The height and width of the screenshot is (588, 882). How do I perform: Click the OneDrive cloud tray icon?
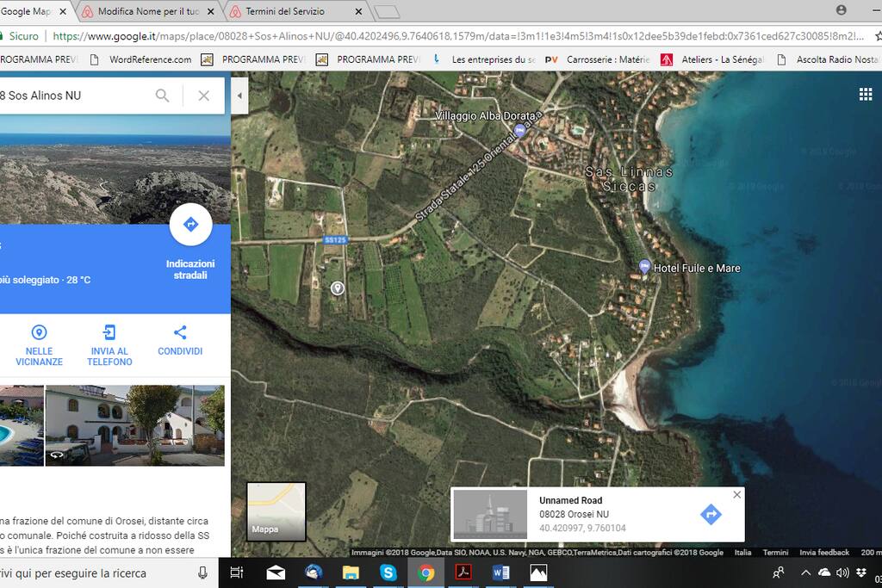point(824,573)
